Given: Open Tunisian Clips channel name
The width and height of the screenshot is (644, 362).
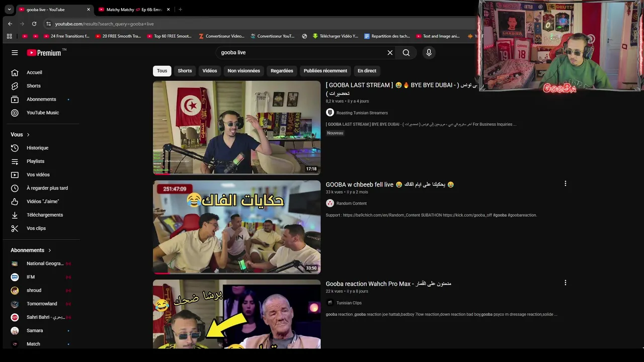Looking at the screenshot, I should point(349,303).
